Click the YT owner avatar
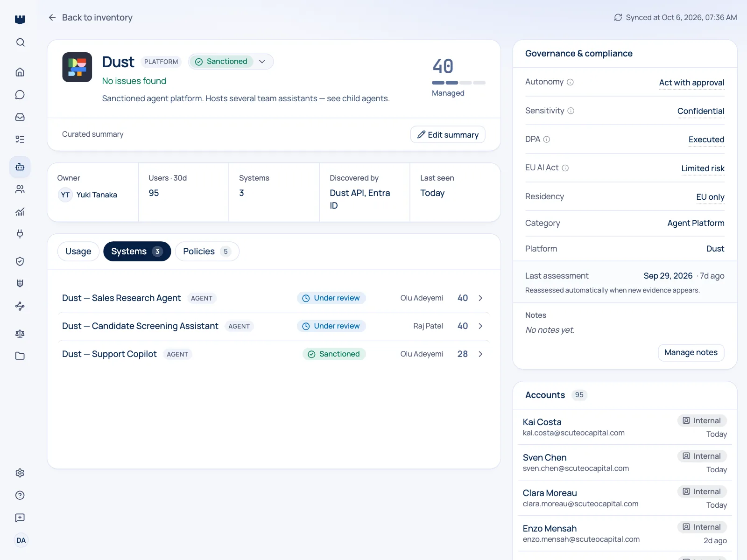The image size is (747, 560). (x=65, y=195)
